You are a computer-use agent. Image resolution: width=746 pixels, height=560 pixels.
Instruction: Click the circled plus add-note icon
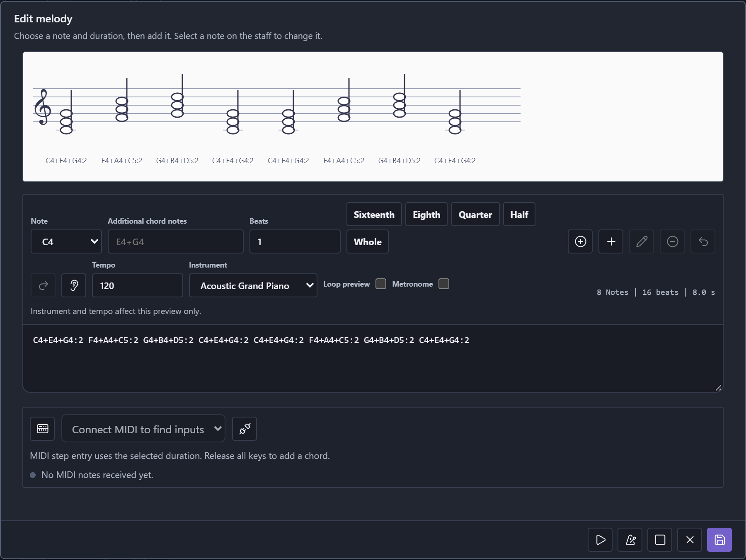pos(580,241)
